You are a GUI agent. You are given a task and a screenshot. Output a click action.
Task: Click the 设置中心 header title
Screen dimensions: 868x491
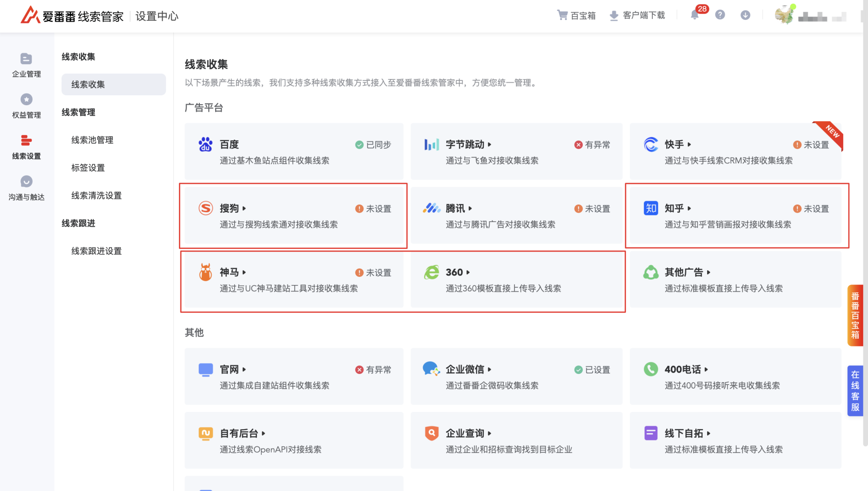[x=157, y=16]
